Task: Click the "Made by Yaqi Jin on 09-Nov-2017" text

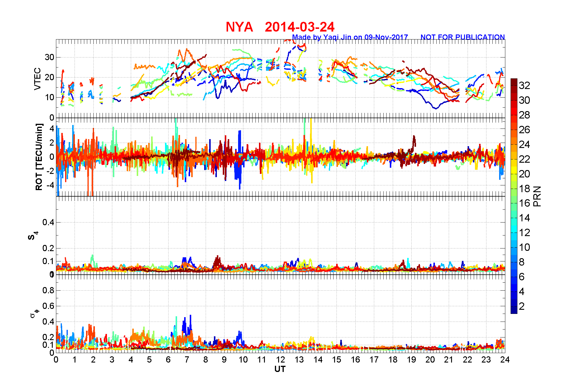Action: point(350,37)
